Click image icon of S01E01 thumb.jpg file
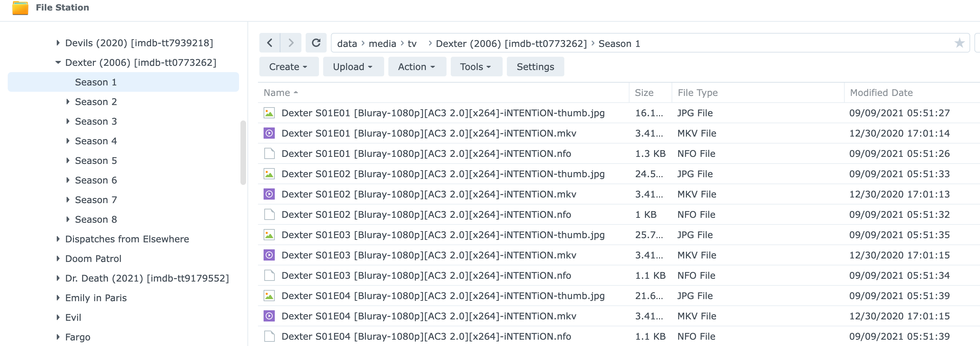980x346 pixels. coord(269,113)
